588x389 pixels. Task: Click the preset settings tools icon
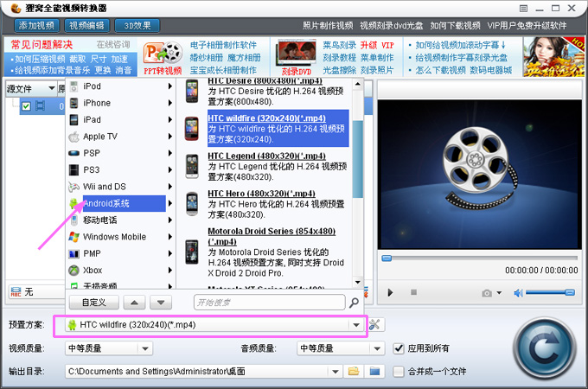click(374, 324)
